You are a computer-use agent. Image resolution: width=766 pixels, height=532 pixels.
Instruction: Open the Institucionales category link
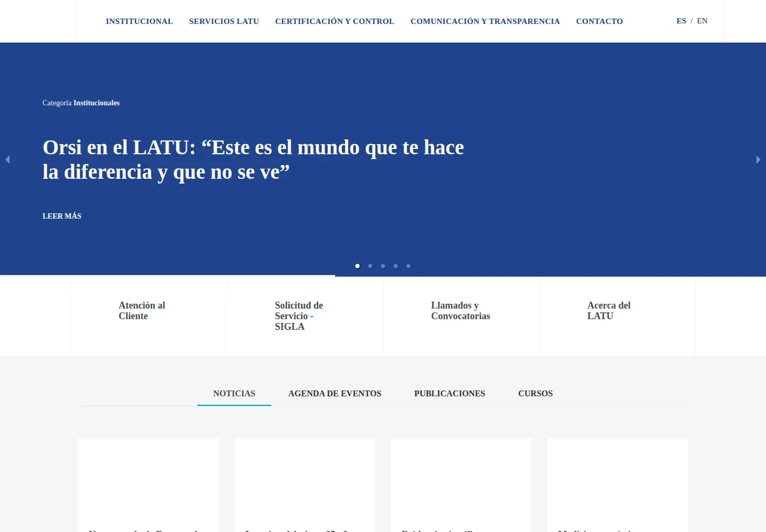[x=96, y=103]
